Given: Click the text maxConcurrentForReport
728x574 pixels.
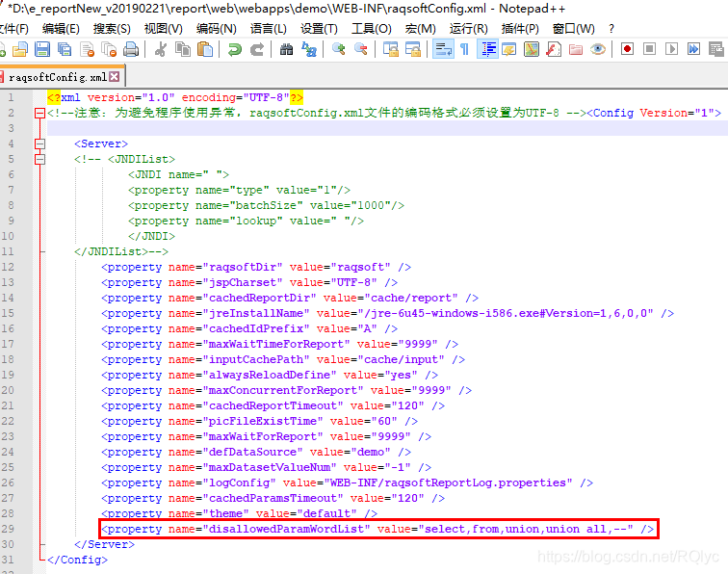Looking at the screenshot, I should click(283, 391).
